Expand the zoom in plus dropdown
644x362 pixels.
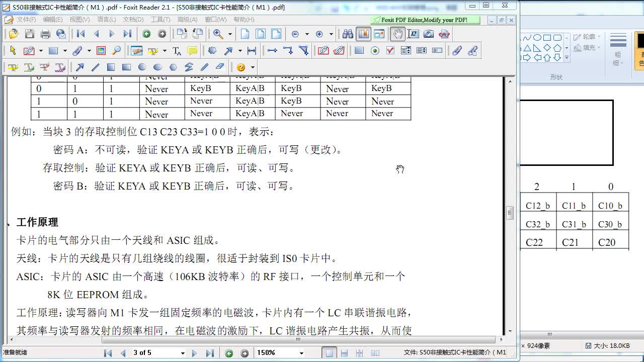click(331, 34)
